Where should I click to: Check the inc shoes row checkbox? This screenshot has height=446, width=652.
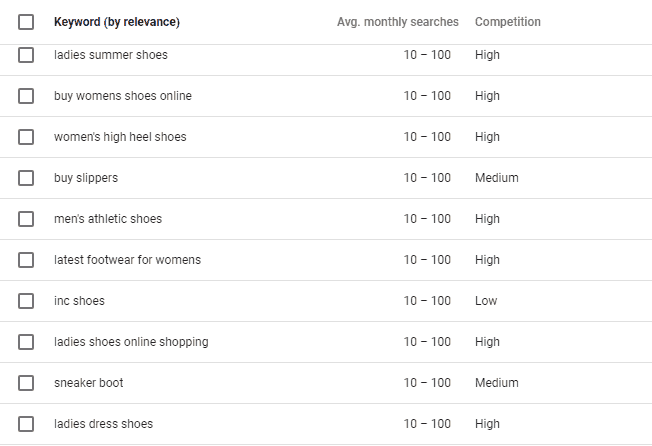[26, 301]
